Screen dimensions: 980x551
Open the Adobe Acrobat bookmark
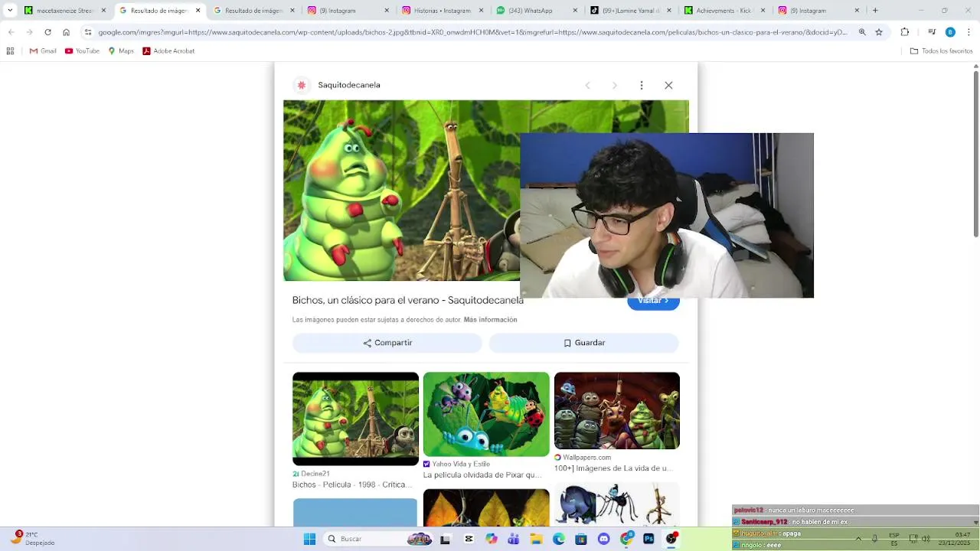click(168, 51)
